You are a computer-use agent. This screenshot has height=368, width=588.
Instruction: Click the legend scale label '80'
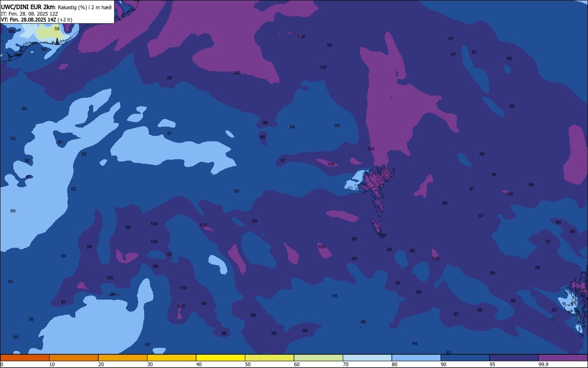[395, 364]
